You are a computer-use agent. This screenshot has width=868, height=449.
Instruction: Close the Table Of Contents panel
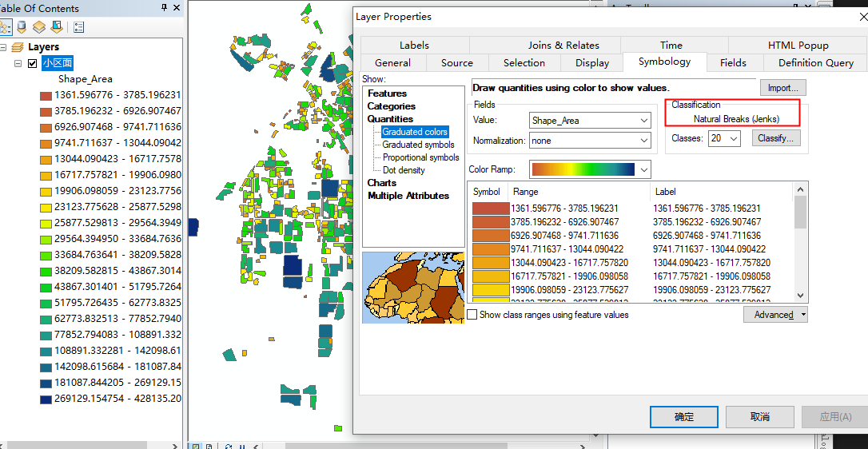(x=177, y=8)
